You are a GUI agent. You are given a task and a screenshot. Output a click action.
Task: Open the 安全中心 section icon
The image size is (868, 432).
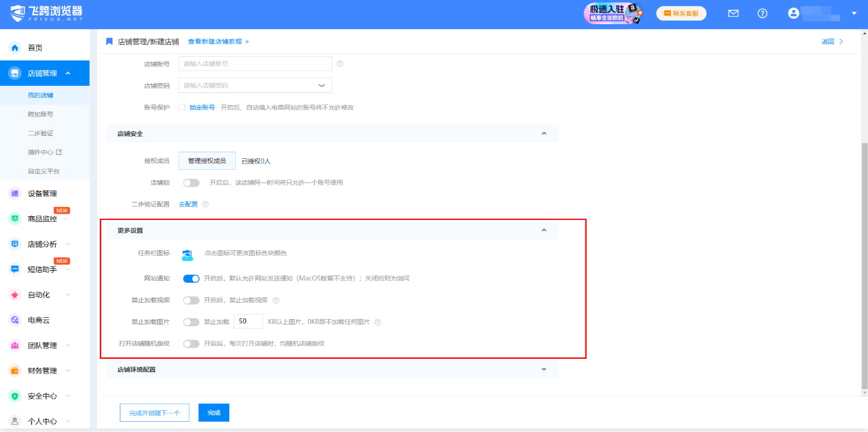pos(15,396)
